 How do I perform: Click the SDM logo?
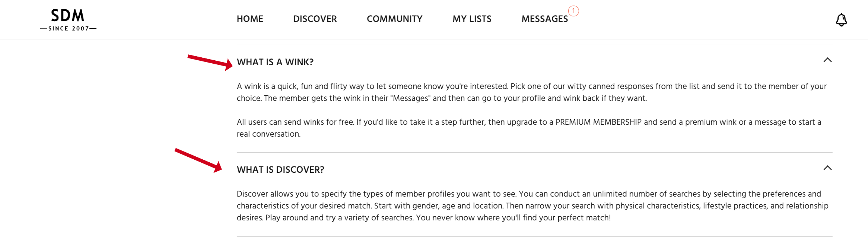pyautogui.click(x=68, y=16)
